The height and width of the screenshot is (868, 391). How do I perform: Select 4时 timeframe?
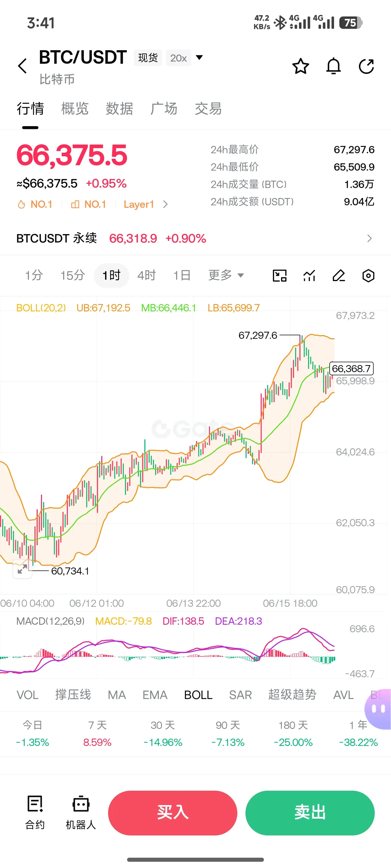coord(146,275)
